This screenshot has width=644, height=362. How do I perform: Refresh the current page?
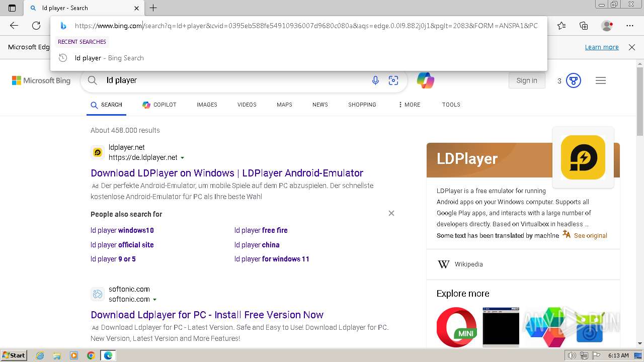[x=36, y=26]
